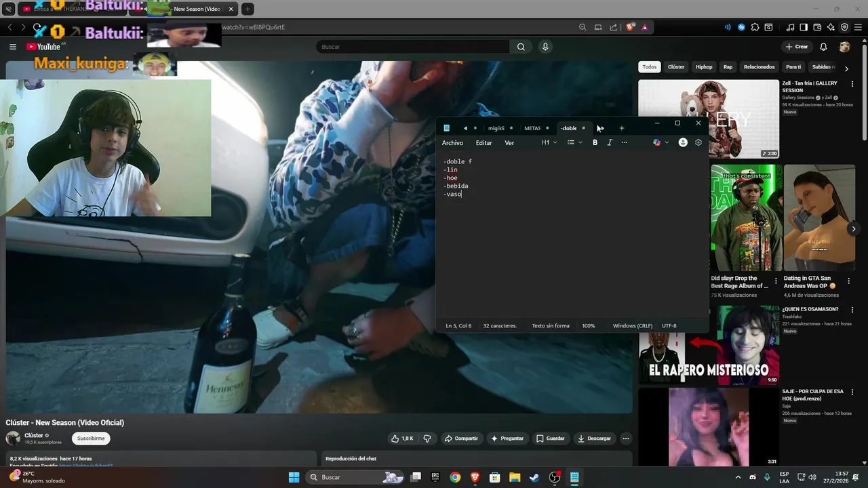Open more video actions ellipsis
Screen dimensions: 868x488
tap(626, 439)
